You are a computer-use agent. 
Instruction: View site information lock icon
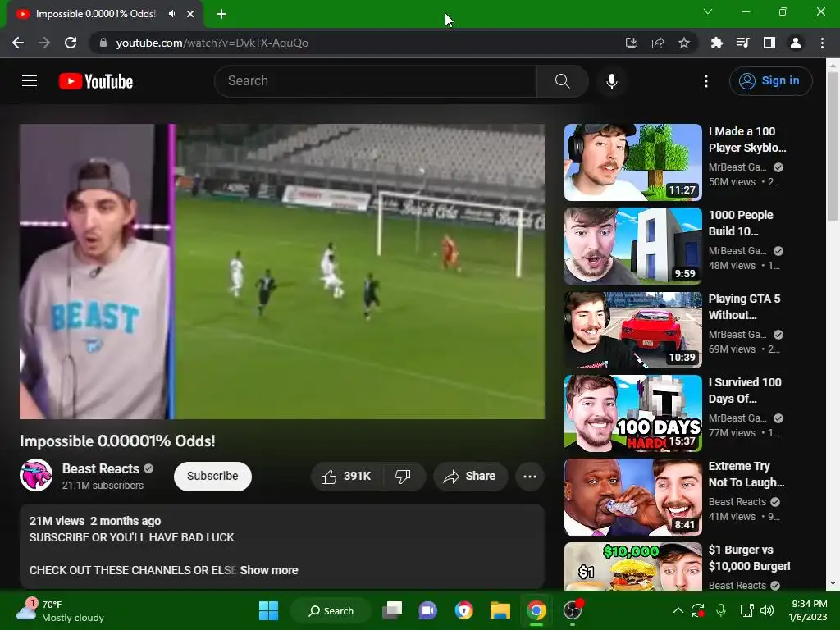pyautogui.click(x=103, y=43)
